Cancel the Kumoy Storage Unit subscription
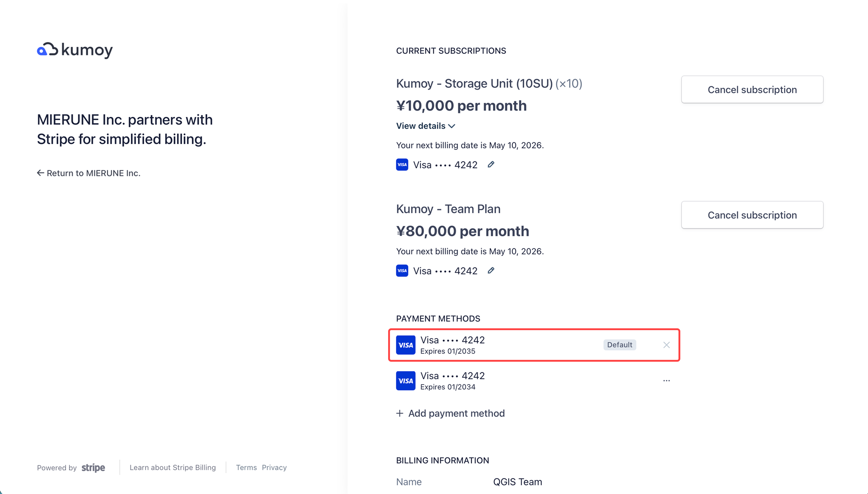The image size is (868, 494). click(x=752, y=89)
